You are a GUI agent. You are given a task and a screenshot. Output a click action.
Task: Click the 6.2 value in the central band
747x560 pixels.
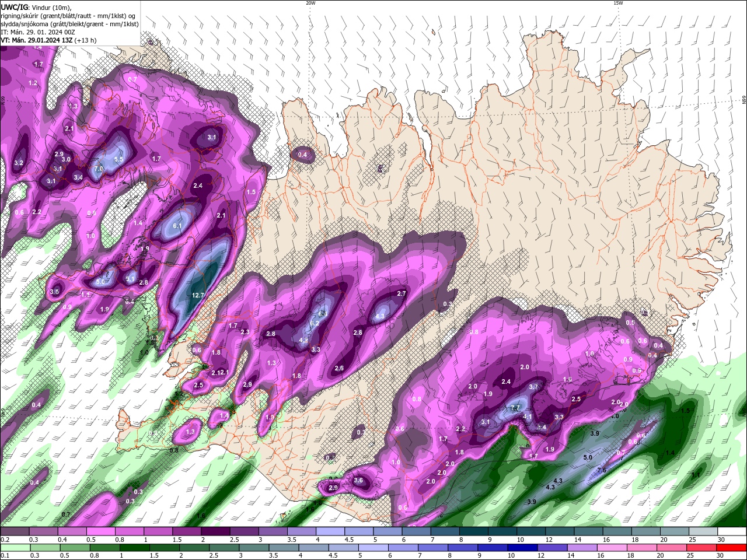point(315,323)
